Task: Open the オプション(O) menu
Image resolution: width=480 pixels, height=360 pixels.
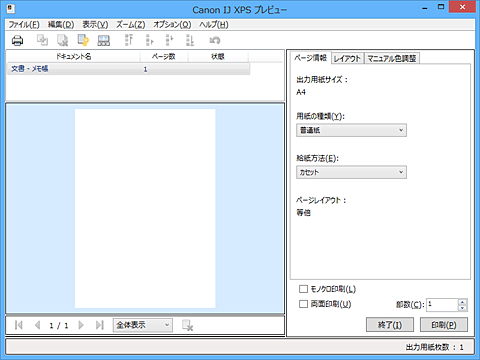Action: (172, 25)
